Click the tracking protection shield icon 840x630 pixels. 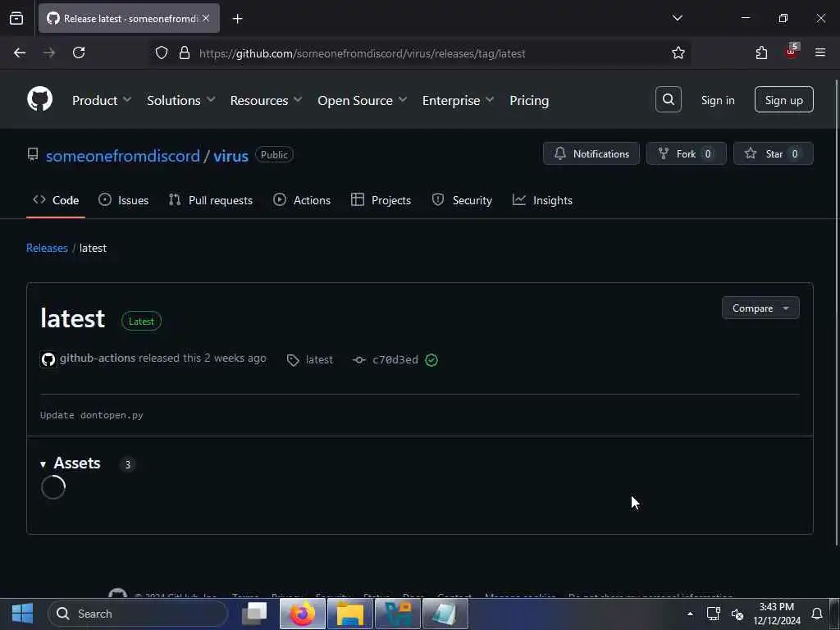tap(162, 52)
